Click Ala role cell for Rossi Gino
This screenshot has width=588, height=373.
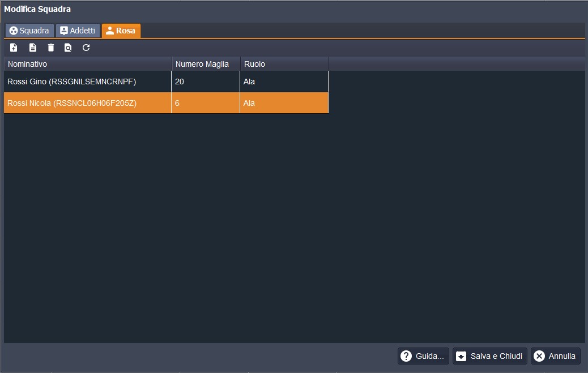[x=284, y=82]
